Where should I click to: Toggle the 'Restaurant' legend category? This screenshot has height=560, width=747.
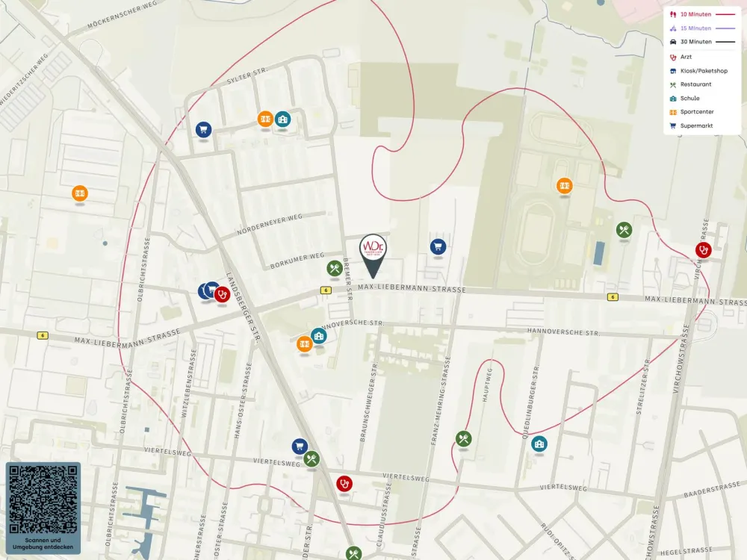tap(690, 84)
